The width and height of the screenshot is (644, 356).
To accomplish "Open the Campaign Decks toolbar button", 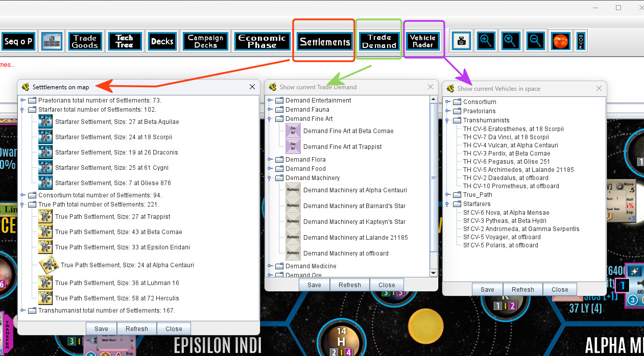I will pos(205,41).
